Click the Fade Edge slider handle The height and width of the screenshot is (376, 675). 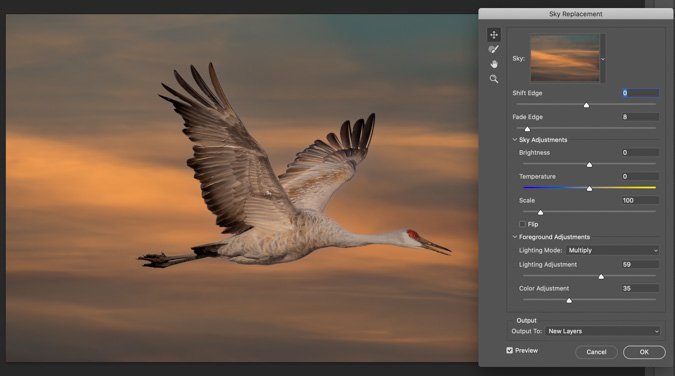coord(527,129)
